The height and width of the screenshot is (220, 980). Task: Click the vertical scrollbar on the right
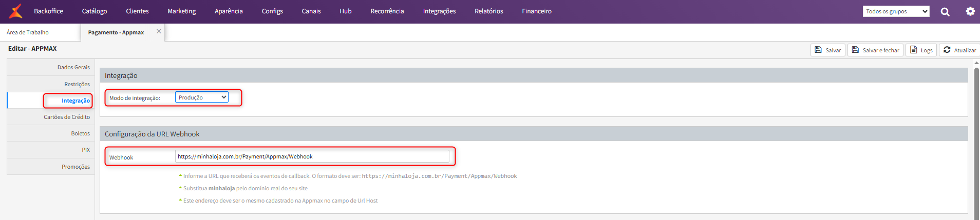coord(976,144)
